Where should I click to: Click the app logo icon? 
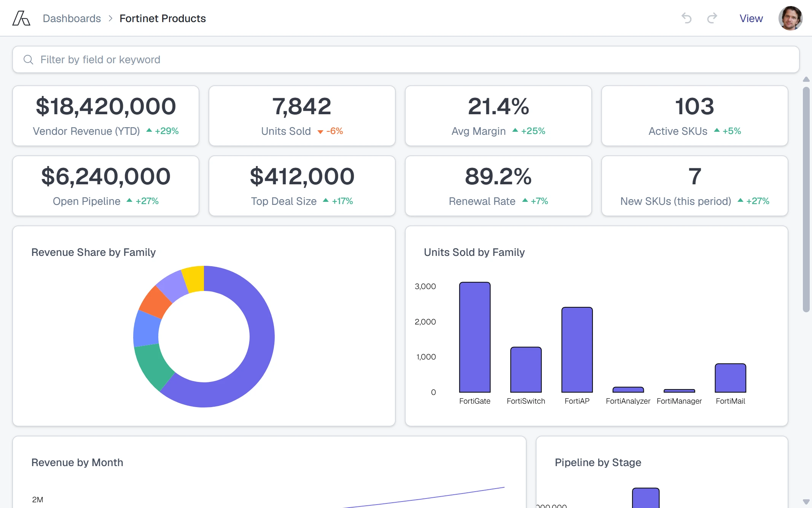tap(21, 18)
